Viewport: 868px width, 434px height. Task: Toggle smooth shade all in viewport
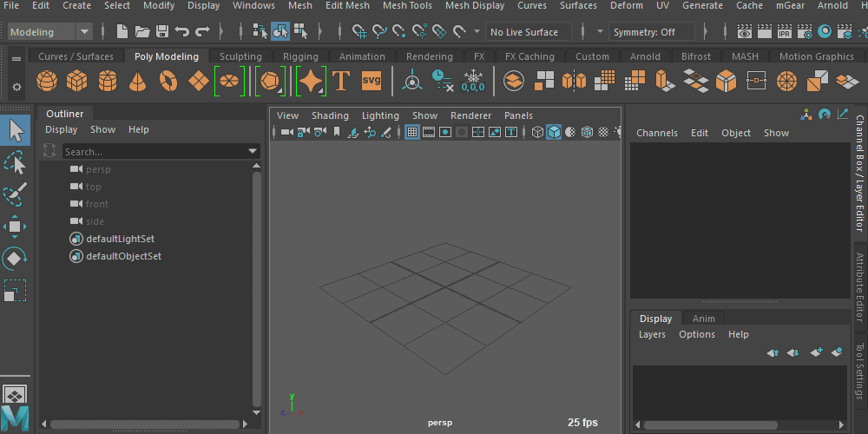click(554, 133)
